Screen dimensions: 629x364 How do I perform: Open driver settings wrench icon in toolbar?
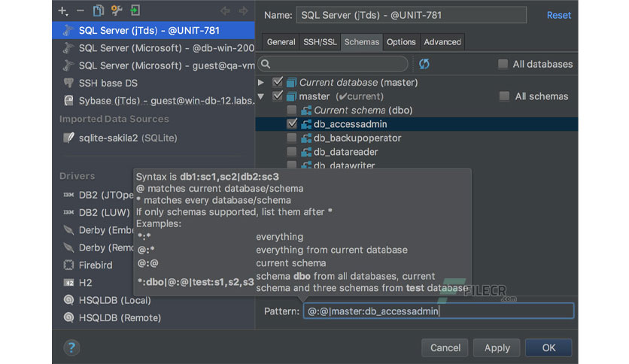[117, 11]
